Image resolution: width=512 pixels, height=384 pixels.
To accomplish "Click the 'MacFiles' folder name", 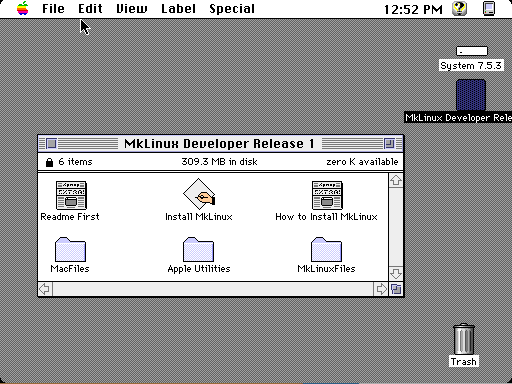I will [x=70, y=269].
